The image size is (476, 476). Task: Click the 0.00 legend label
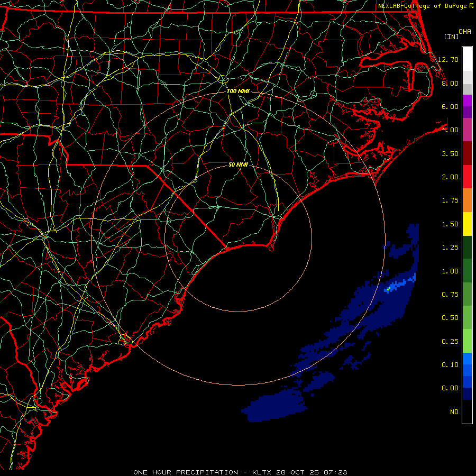450,388
